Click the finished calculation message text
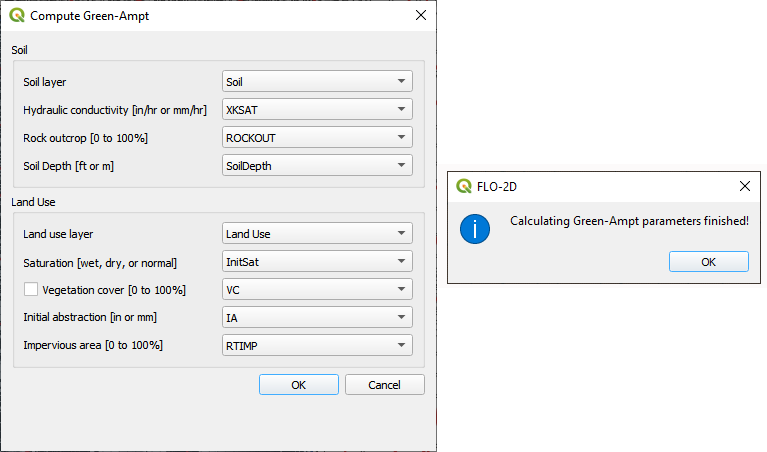The height and width of the screenshot is (452, 767). 629,220
